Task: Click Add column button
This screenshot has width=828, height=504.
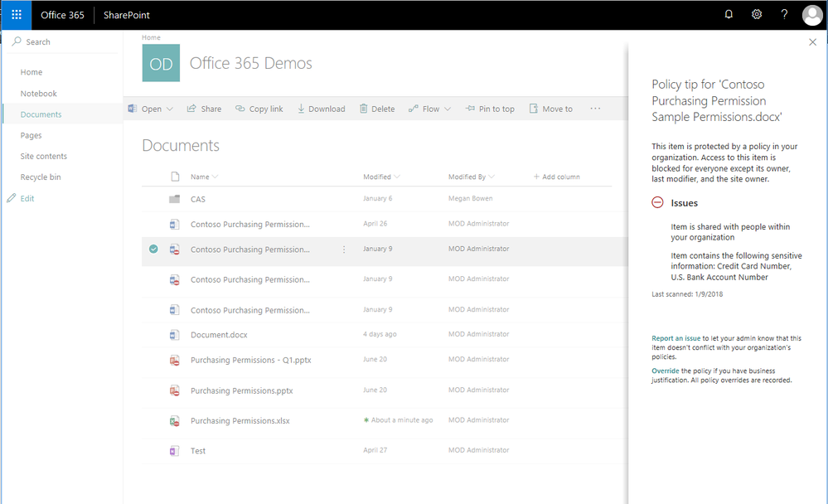Action: click(557, 177)
